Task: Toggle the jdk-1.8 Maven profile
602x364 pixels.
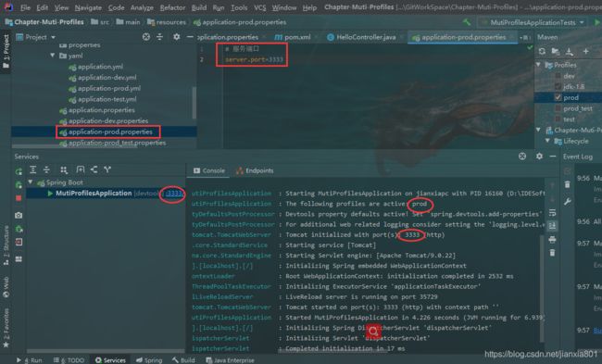Action: click(558, 87)
